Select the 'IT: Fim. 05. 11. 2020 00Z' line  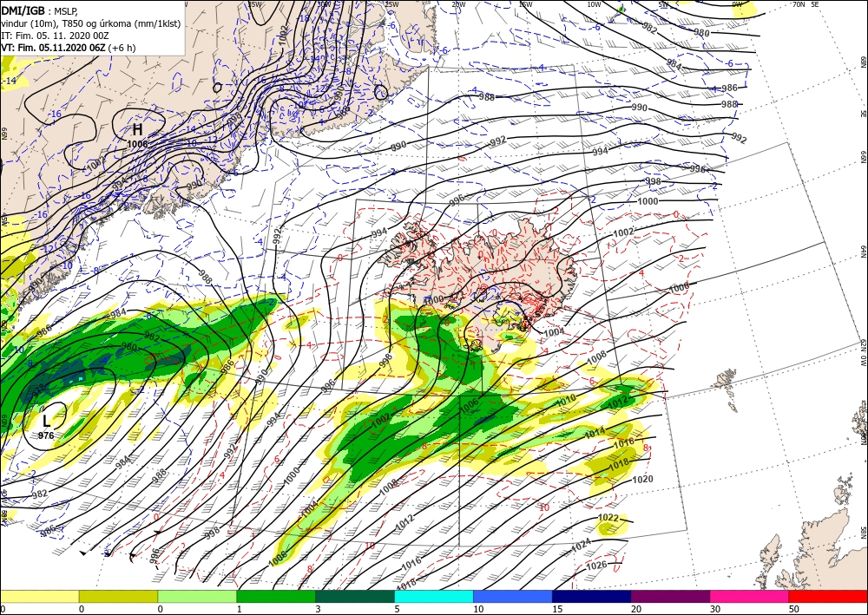(53, 36)
